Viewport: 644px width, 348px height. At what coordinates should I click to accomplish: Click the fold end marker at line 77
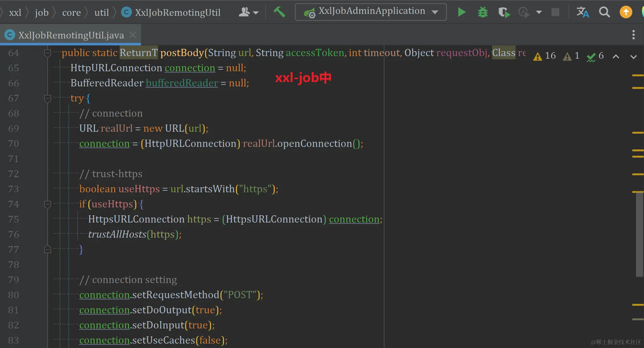click(x=48, y=249)
